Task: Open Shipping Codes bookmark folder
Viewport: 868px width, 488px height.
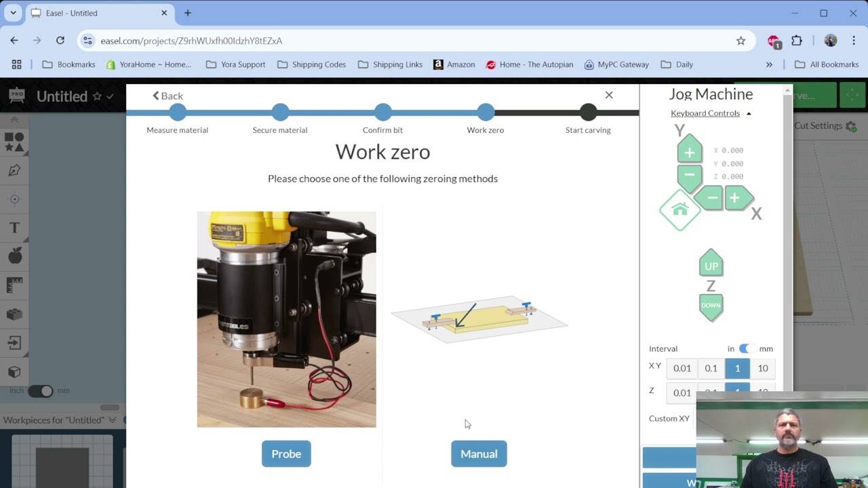Action: (311, 64)
